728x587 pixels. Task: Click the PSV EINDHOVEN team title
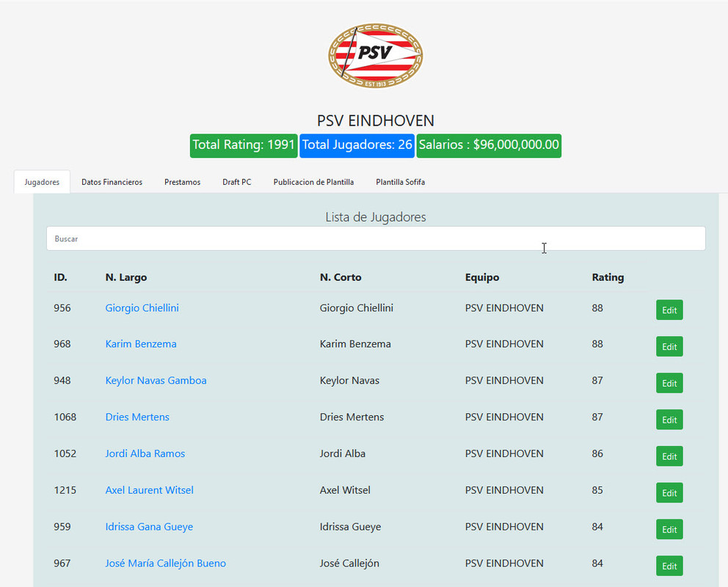[x=375, y=120]
